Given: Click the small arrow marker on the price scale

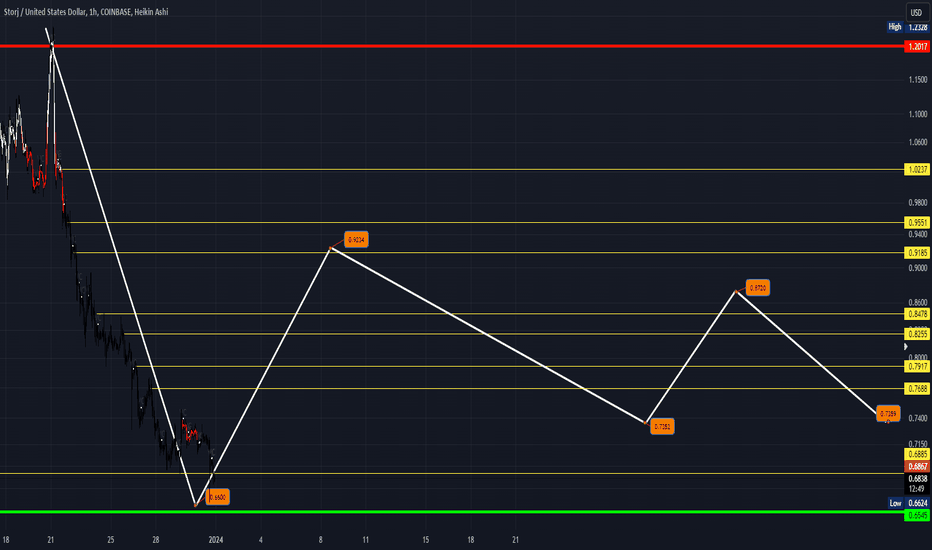Looking at the screenshot, I should pos(906,346).
